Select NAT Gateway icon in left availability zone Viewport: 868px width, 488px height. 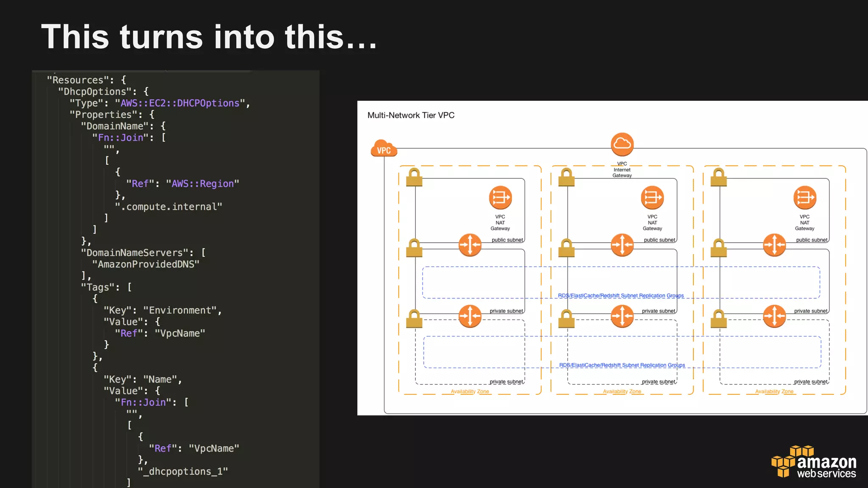[x=500, y=198]
